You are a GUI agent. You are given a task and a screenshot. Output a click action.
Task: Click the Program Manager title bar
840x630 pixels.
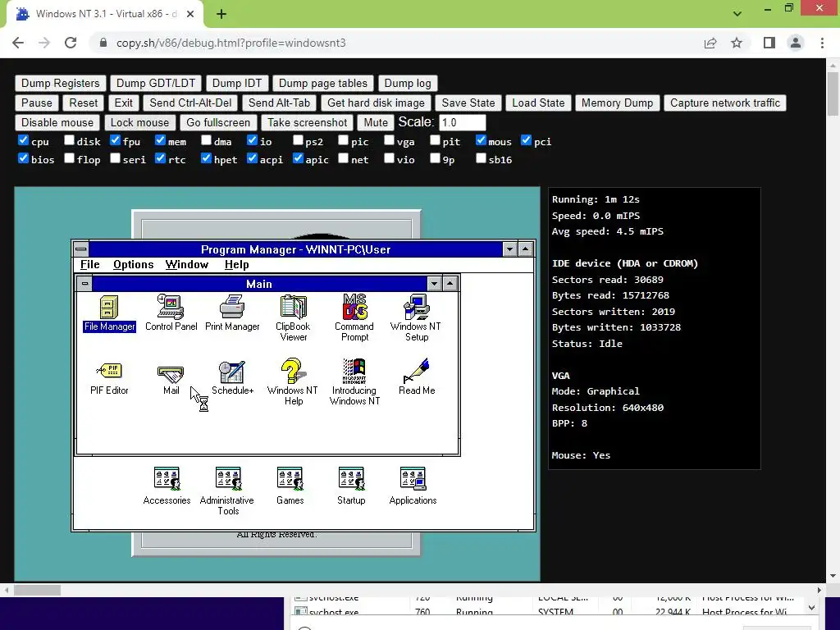[295, 249]
